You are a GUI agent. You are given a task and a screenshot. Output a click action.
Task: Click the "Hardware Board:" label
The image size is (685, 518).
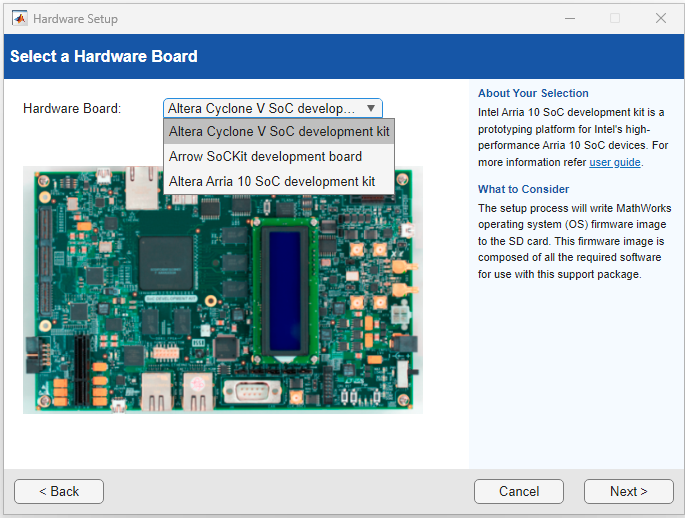72,108
